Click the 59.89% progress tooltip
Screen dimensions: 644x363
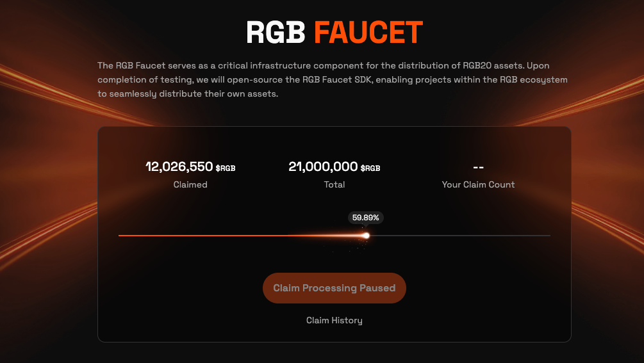(x=365, y=218)
